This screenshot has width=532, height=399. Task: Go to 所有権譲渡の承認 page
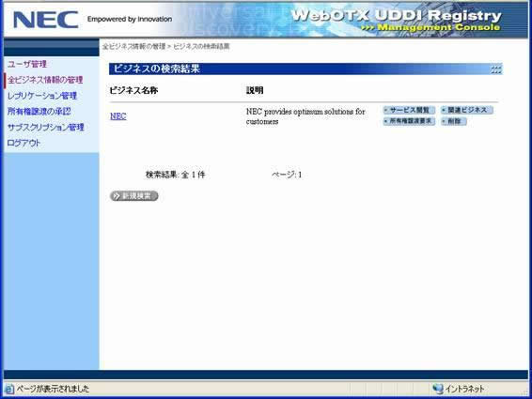(x=39, y=112)
